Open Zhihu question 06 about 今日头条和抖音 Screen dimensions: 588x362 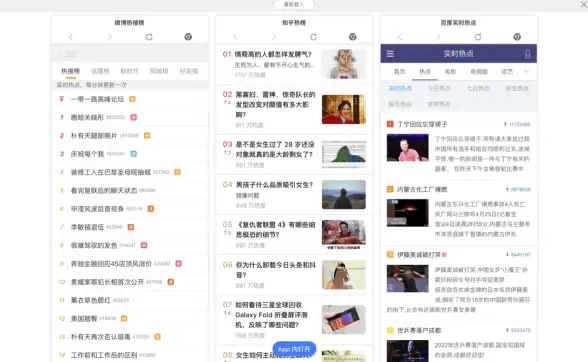(x=276, y=270)
